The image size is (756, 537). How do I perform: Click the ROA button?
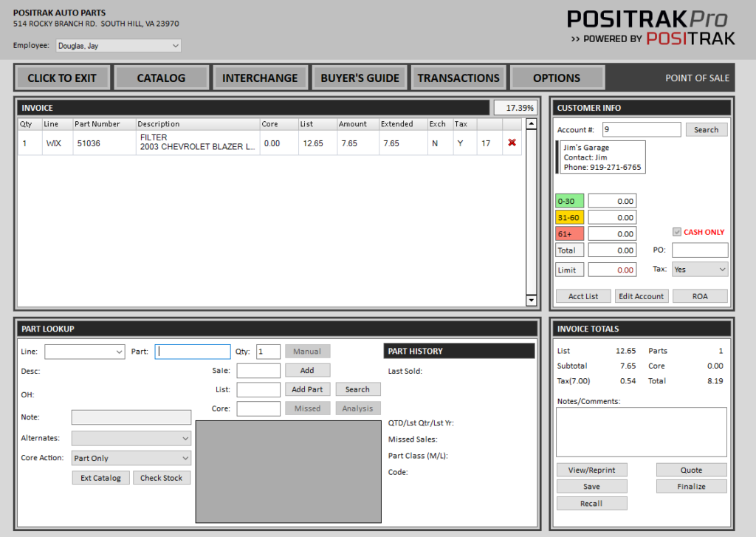click(x=700, y=296)
